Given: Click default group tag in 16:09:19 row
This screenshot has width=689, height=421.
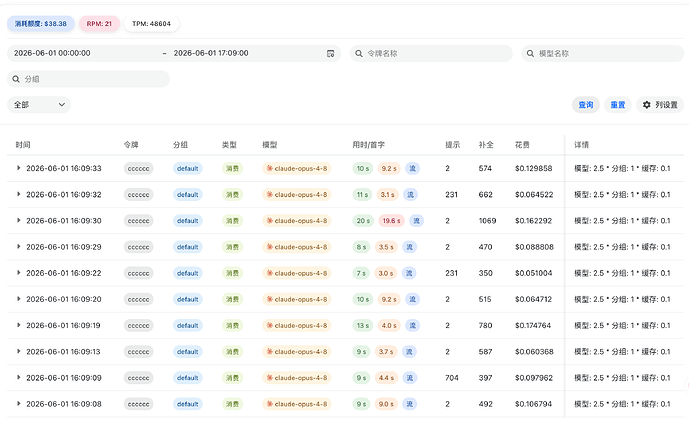Looking at the screenshot, I should pyautogui.click(x=188, y=326).
